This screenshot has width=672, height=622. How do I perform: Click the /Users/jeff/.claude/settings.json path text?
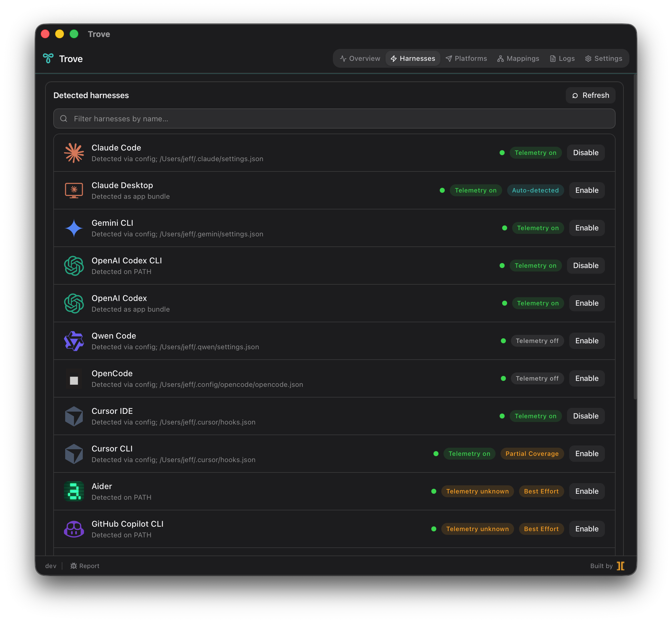tap(211, 159)
